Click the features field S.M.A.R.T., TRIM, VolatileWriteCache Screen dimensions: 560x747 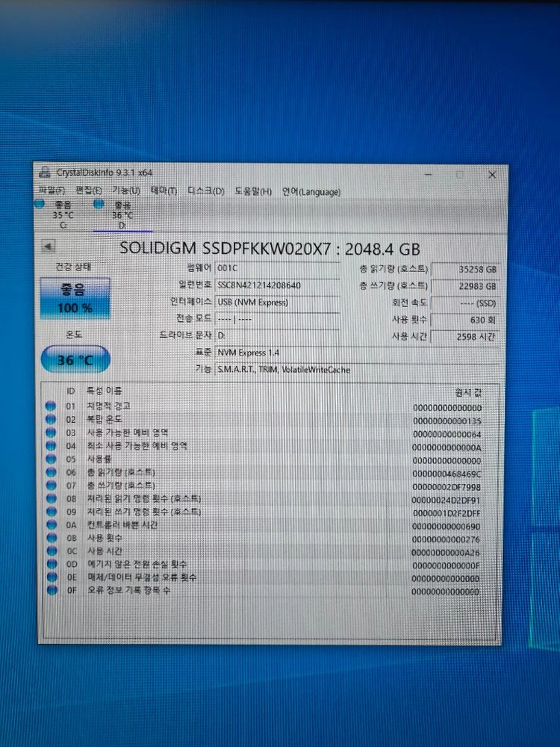pyautogui.click(x=357, y=370)
